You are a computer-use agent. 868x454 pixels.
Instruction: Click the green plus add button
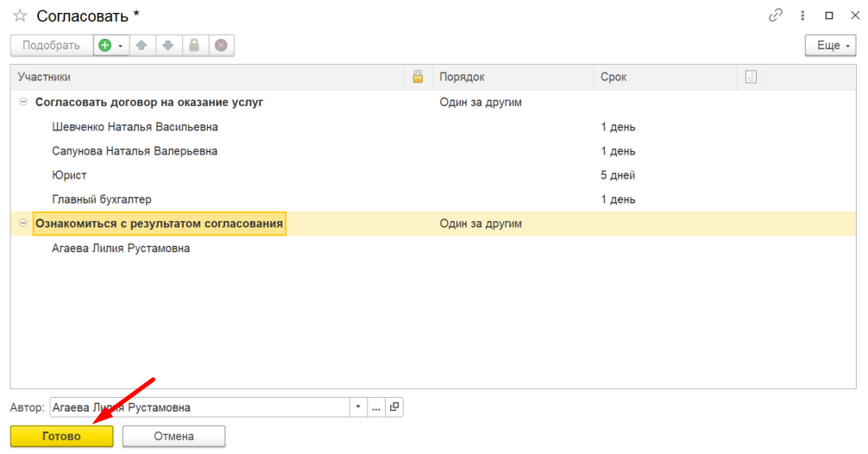[x=104, y=46]
